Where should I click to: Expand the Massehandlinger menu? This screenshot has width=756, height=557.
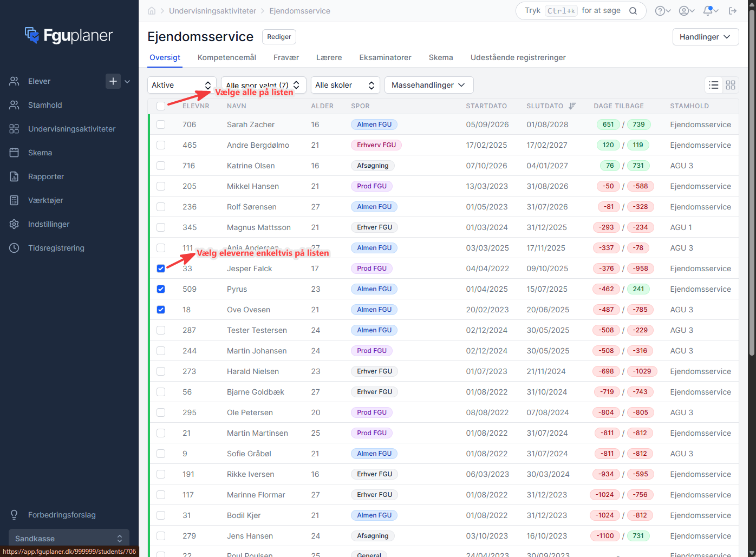coord(429,85)
